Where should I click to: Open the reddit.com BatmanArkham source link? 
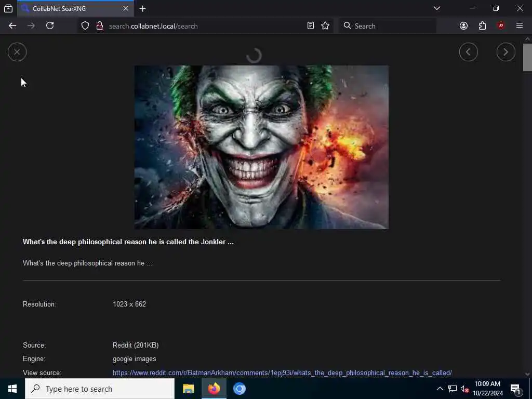point(282,373)
